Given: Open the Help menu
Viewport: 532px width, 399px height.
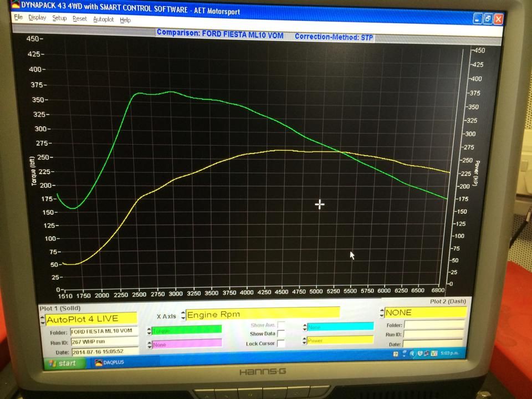Looking at the screenshot, I should point(125,20).
